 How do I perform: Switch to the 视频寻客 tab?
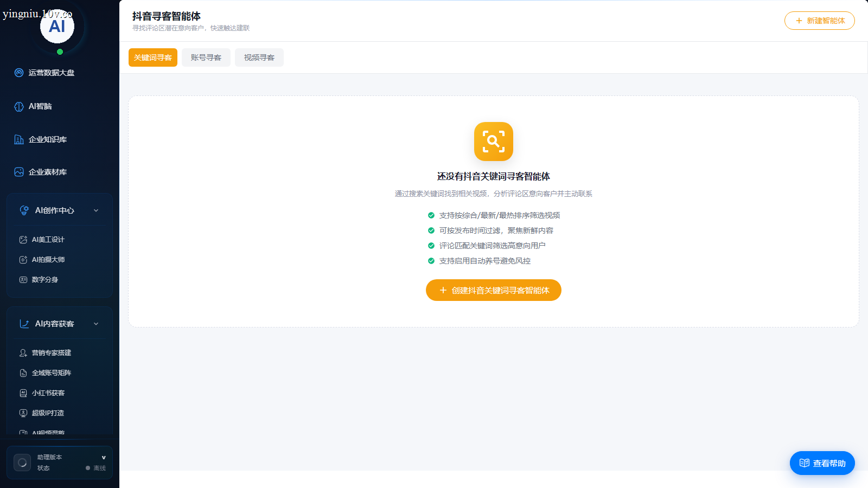[259, 57]
